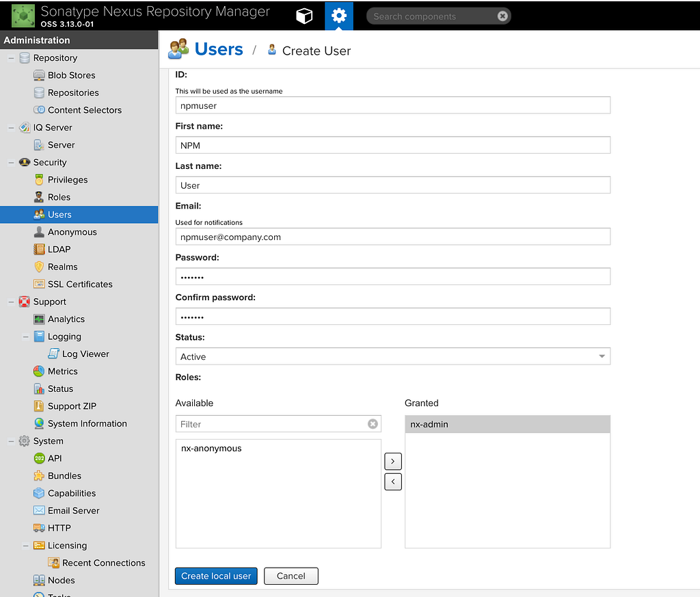Open the Browse cube icon in header
The width and height of the screenshot is (700, 597).
click(304, 16)
